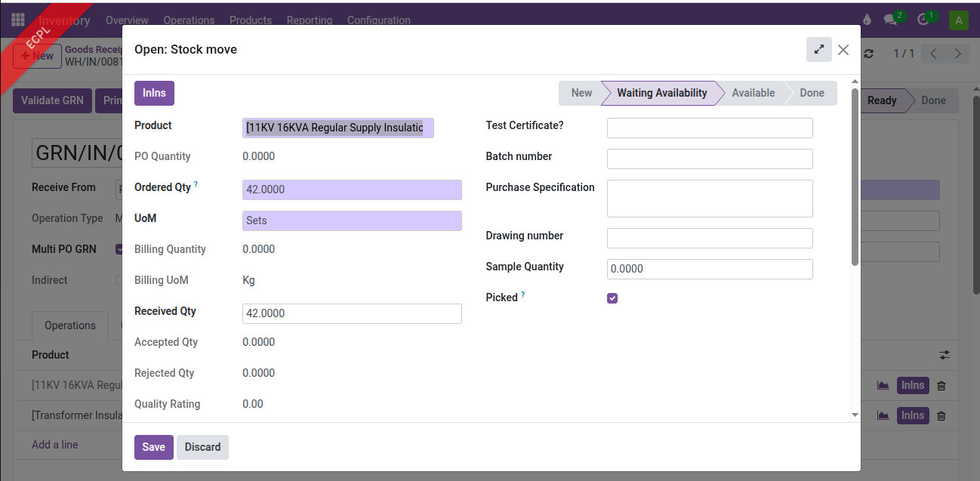
Task: Click the chat messages icon in navbar
Action: [x=891, y=20]
